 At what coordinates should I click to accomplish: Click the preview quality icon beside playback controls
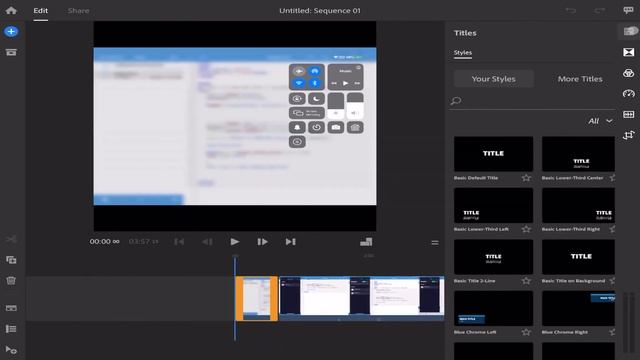point(366,242)
